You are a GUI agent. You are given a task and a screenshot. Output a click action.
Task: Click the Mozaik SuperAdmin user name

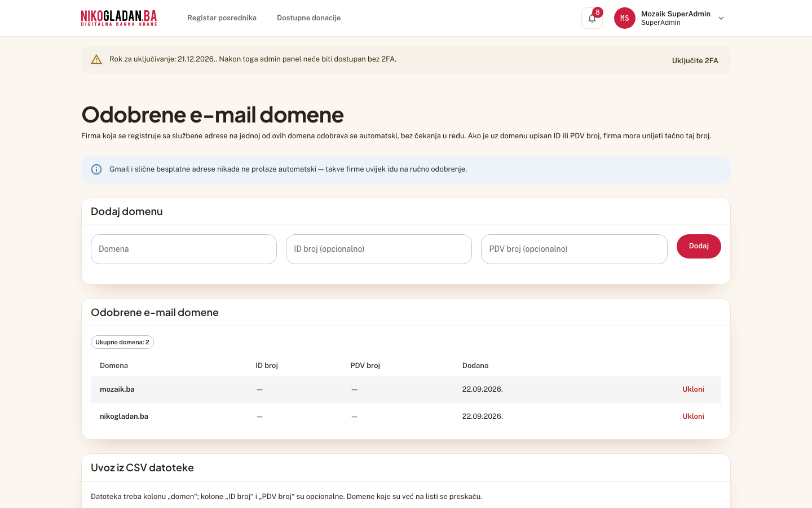click(x=676, y=14)
